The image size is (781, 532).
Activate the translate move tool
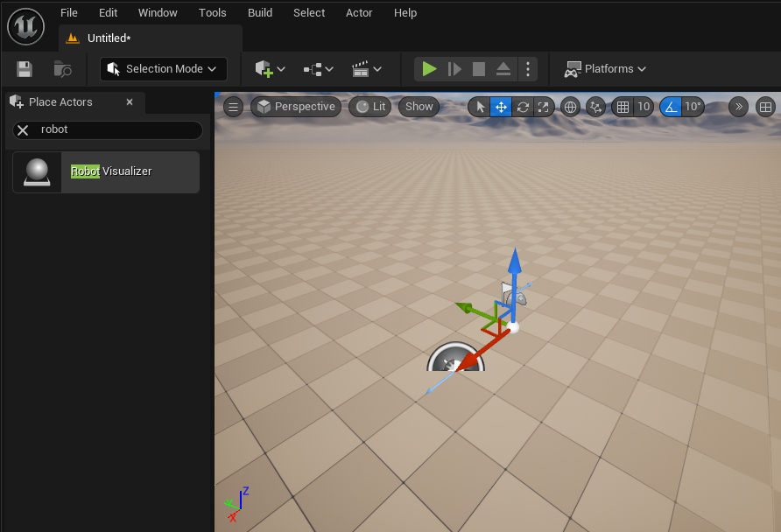point(501,107)
